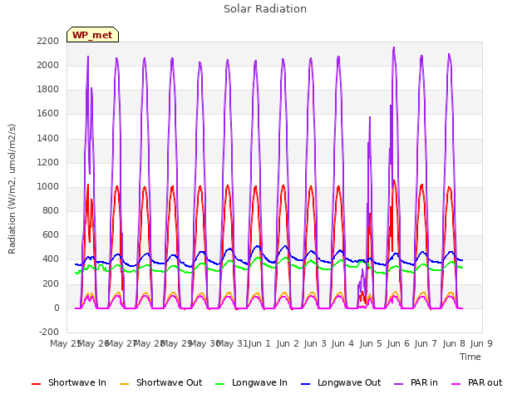Viewport: 532px width, 399px height.
Task: Click the 400 y-axis tick label
Action: 52,259
